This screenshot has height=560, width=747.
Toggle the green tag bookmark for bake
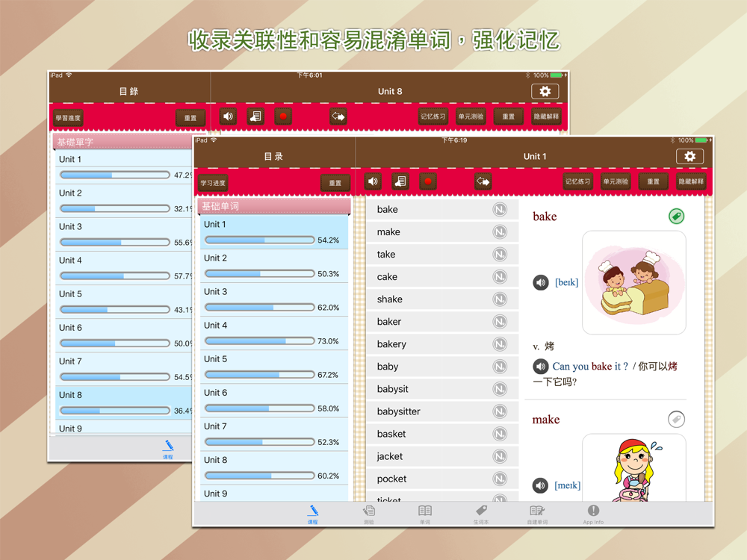click(676, 217)
